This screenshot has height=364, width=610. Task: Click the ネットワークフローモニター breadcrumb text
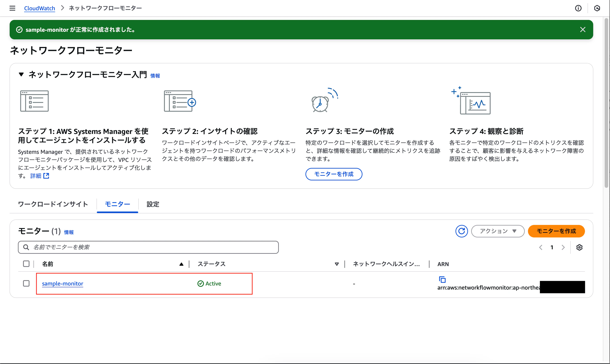pos(105,8)
